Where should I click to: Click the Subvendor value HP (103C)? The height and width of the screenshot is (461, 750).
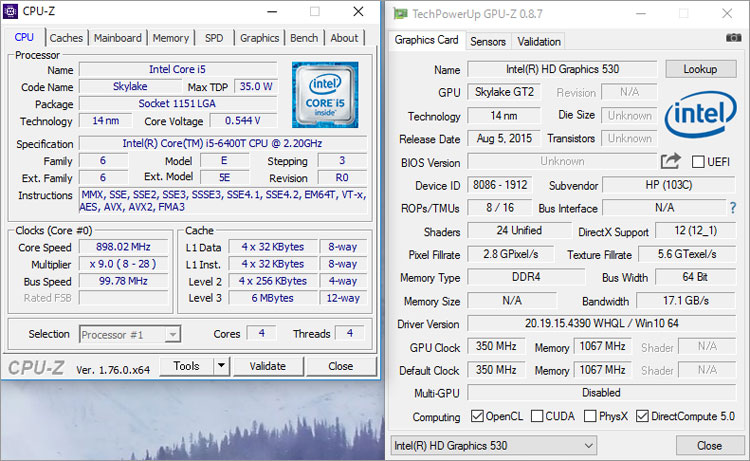[x=669, y=185]
